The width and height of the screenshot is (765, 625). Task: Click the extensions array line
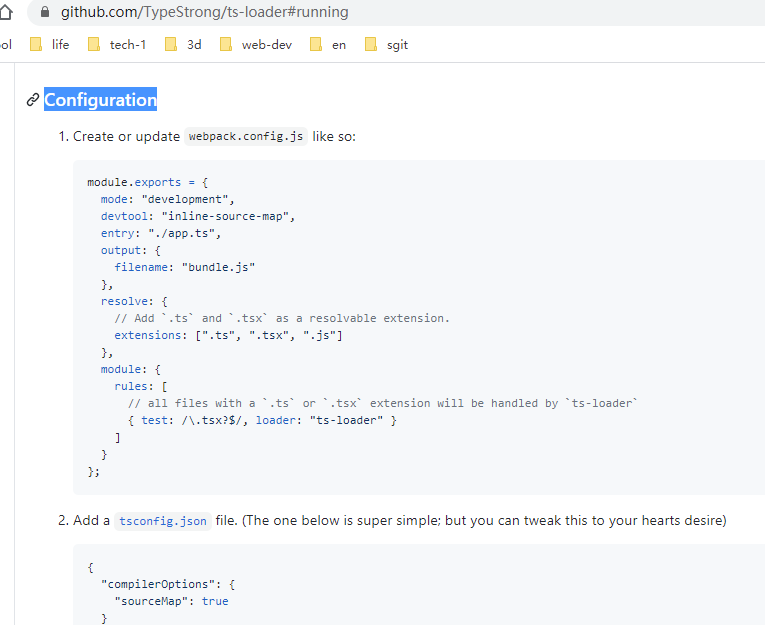[228, 335]
